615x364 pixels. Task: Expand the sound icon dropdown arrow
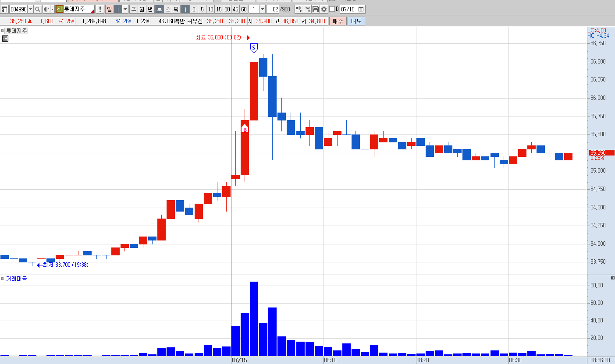pos(52,9)
